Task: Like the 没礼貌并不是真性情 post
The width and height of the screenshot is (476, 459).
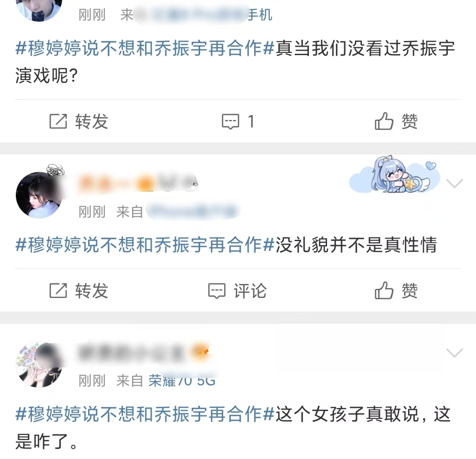Action: click(384, 290)
